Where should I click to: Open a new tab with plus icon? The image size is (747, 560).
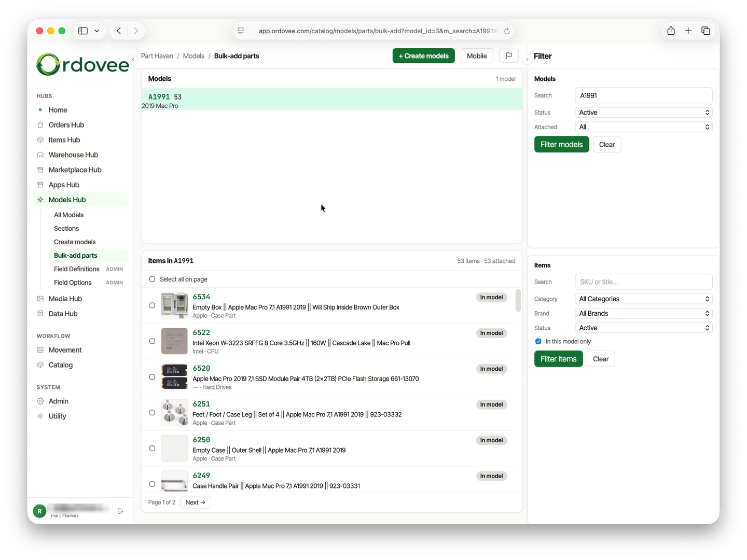tap(688, 31)
